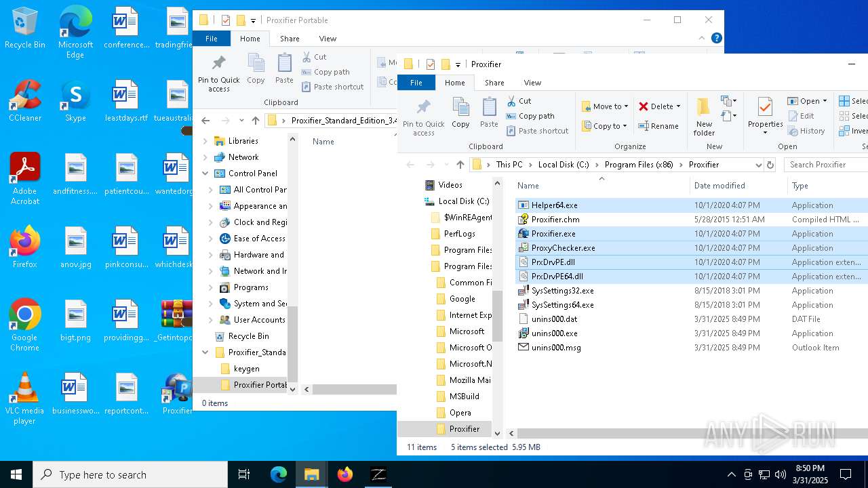Open help in Proxifier Portable window
868x488 pixels.
pyautogui.click(x=716, y=39)
